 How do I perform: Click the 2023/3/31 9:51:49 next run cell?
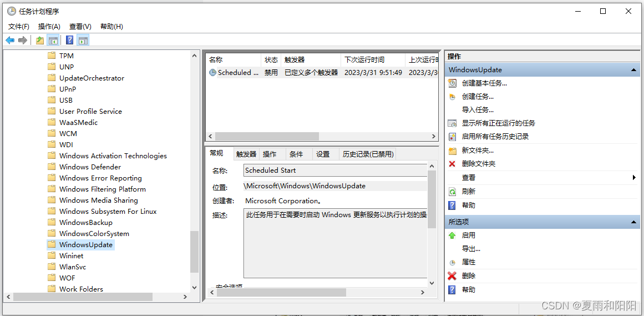[x=373, y=72]
